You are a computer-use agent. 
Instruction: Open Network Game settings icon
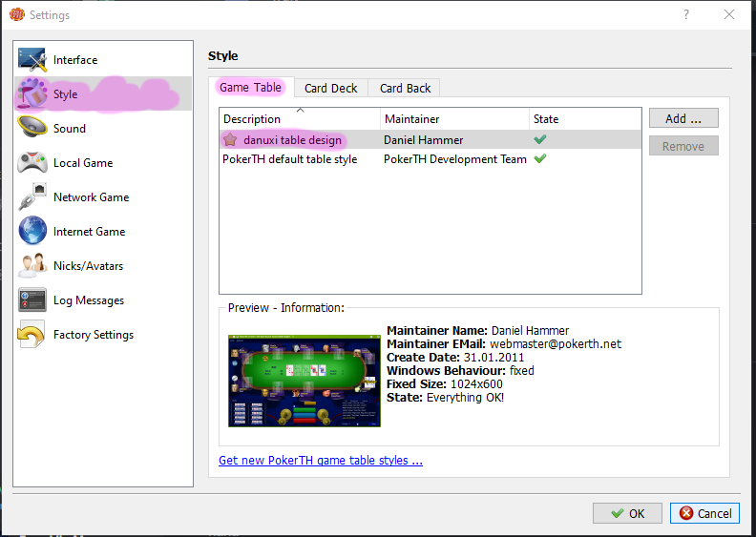32,197
